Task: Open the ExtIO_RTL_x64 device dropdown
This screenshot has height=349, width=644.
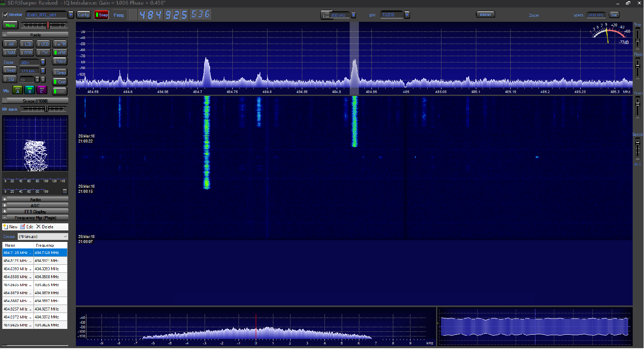Action: coord(71,15)
